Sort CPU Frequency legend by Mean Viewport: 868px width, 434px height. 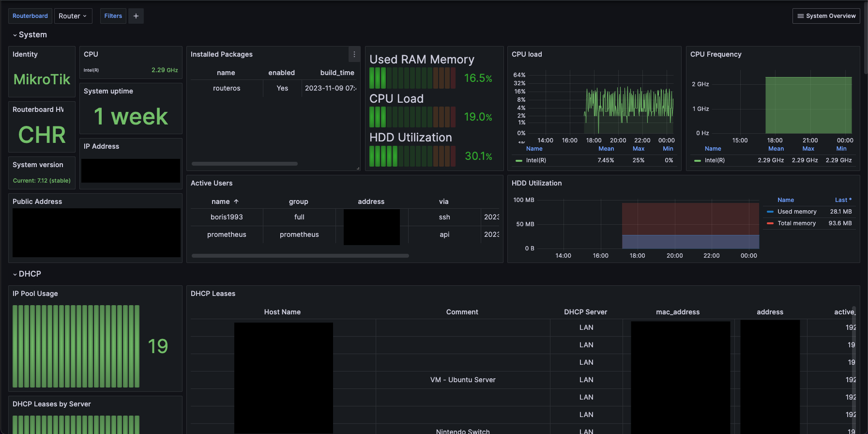(776, 149)
